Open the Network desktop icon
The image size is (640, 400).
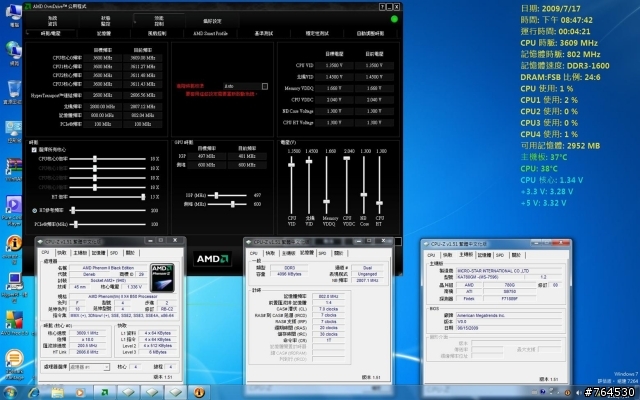[x=13, y=53]
